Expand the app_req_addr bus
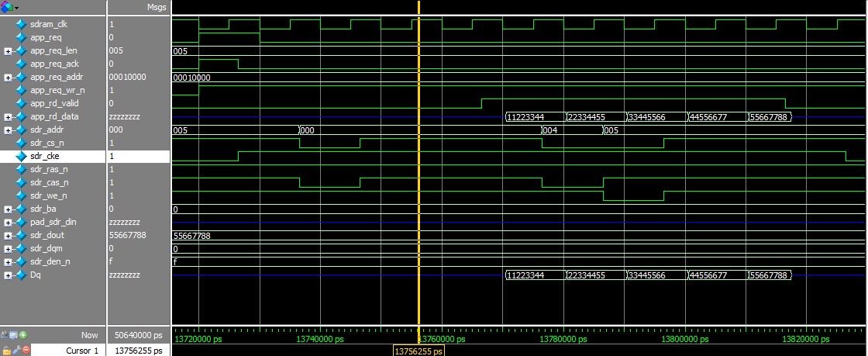This screenshot has width=868, height=356. pyautogui.click(x=8, y=77)
